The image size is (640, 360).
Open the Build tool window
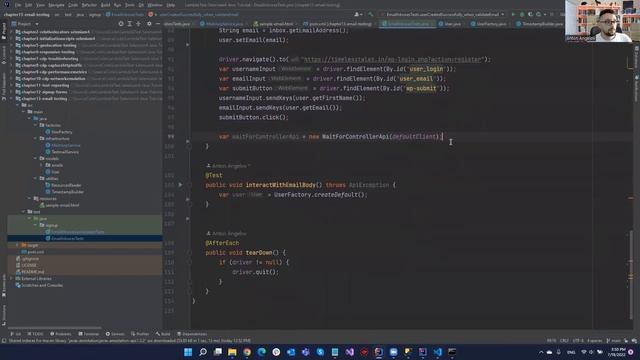click(x=163, y=334)
